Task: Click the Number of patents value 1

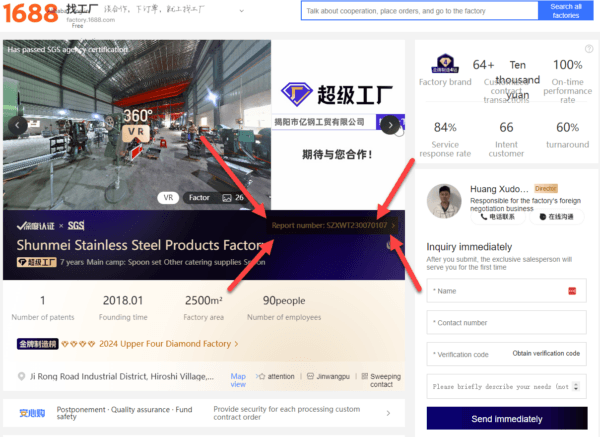Action: (42, 300)
